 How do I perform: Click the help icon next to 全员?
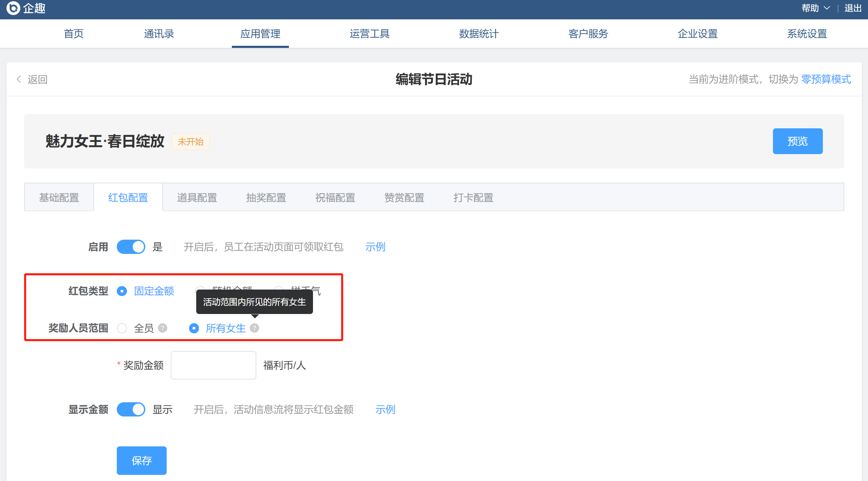163,328
